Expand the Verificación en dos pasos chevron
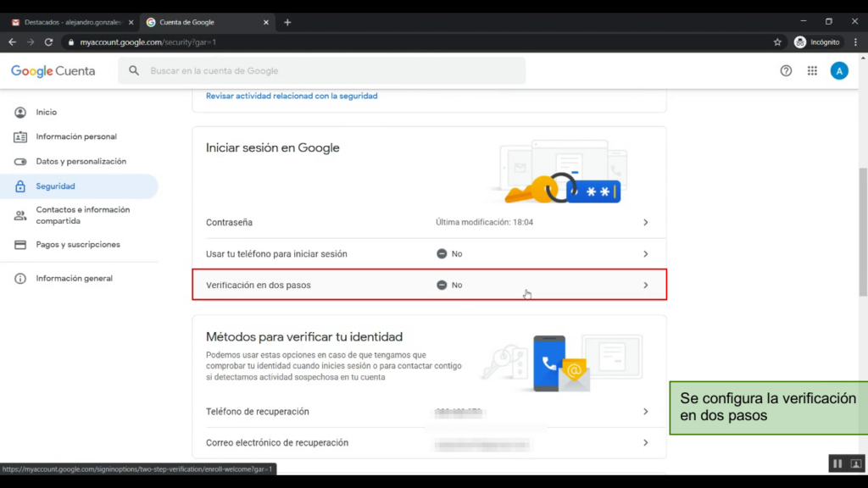868x488 pixels. 645,285
